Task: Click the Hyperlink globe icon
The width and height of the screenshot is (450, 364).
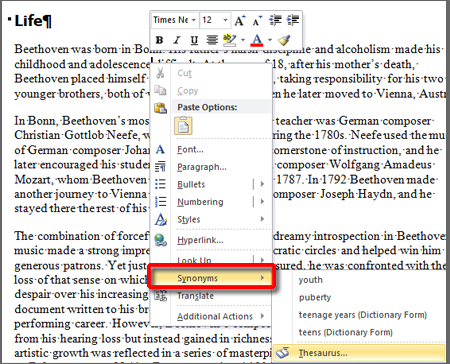Action: pyautogui.click(x=161, y=240)
